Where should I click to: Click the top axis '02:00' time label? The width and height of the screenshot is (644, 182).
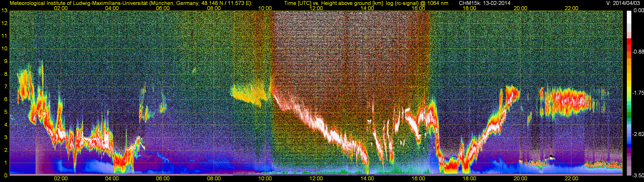pyautogui.click(x=61, y=8)
